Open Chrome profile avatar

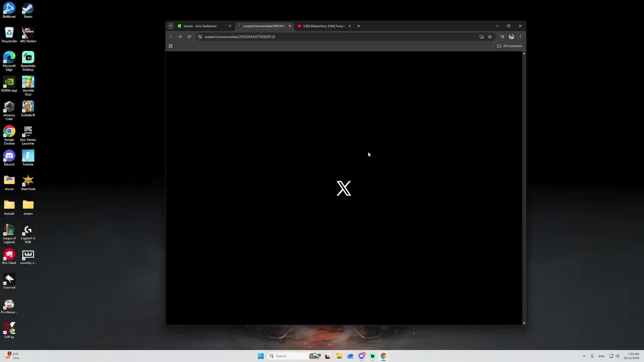pos(511,37)
